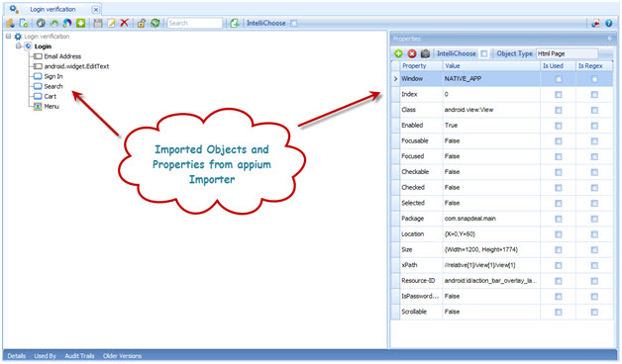Remove property with red circle X icon

click(x=412, y=53)
